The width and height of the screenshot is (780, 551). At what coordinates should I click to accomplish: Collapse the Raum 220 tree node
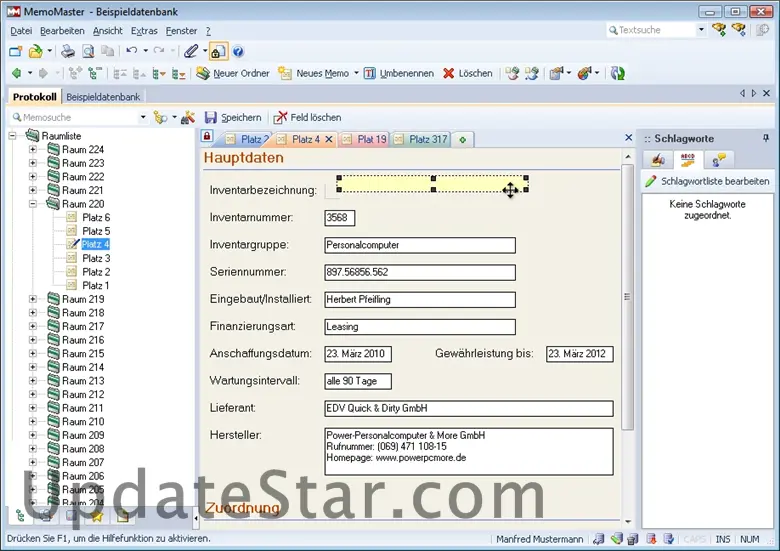pyautogui.click(x=33, y=204)
